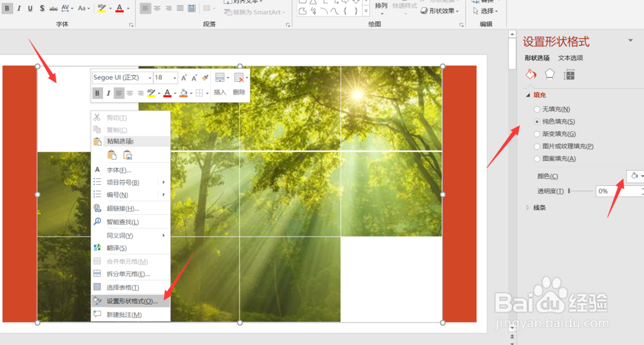Select the Effects pentagon icon
Image resolution: width=644 pixels, height=345 pixels.
coord(549,74)
